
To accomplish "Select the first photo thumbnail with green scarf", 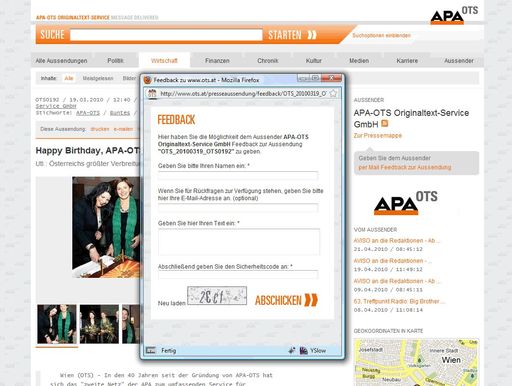I will tap(57, 324).
